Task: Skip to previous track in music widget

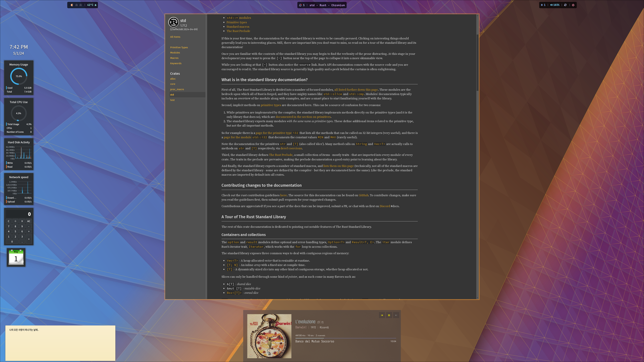Action: tap(382, 315)
